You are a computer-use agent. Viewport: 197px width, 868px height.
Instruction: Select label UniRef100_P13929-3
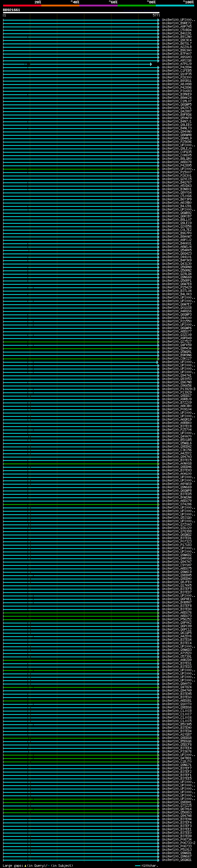tap(179, 389)
